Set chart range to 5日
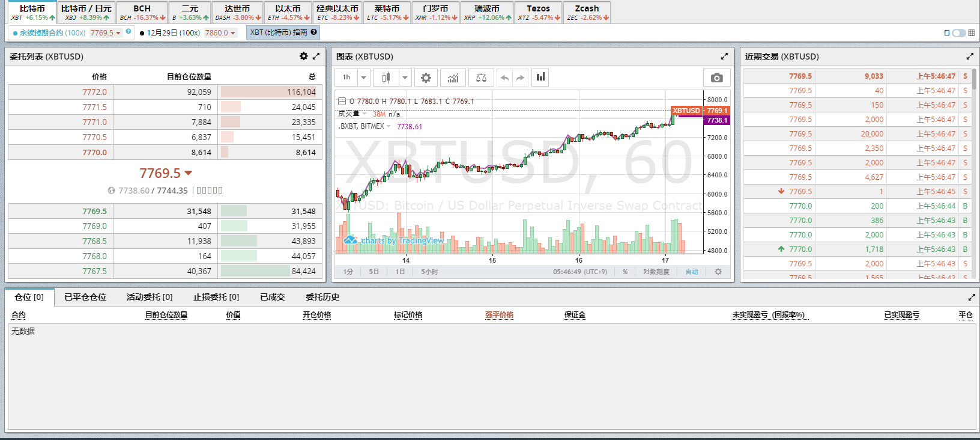The width and height of the screenshot is (980, 440). 374,272
